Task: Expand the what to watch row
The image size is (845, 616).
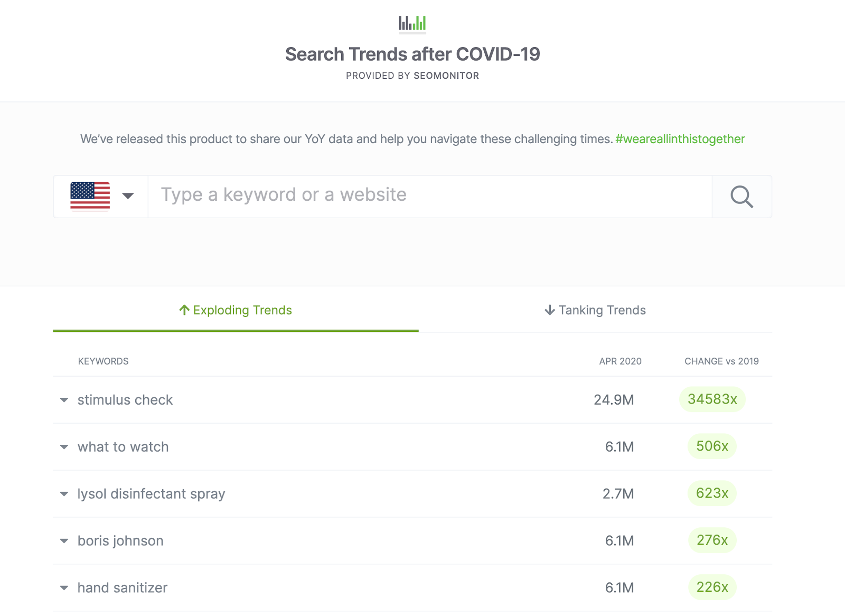Action: click(64, 447)
